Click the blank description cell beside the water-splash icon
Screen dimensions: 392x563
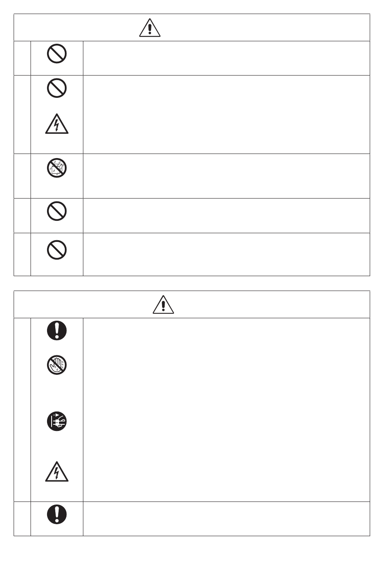(x=227, y=176)
